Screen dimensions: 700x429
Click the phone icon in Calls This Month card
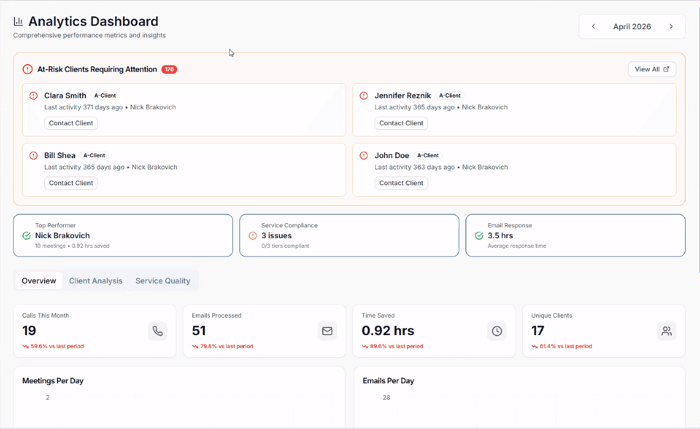click(158, 331)
